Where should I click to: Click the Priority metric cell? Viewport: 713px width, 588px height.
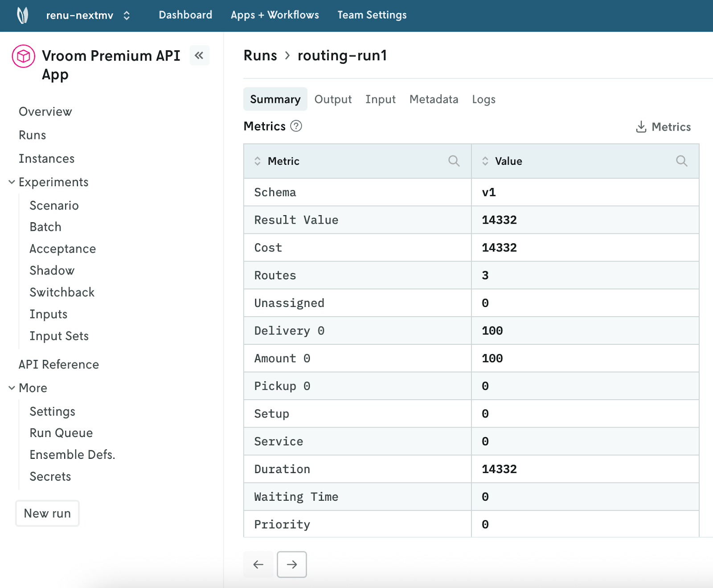click(x=357, y=524)
